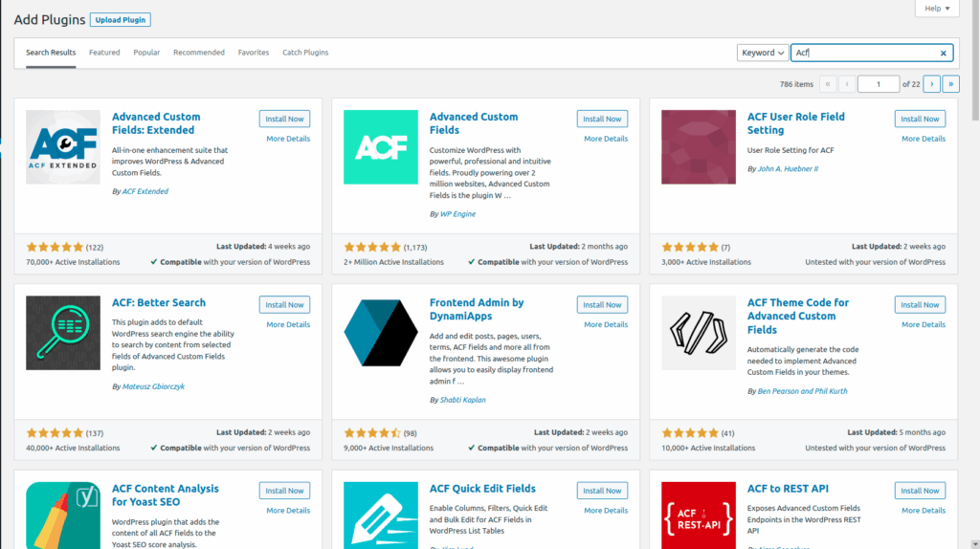Image resolution: width=980 pixels, height=549 pixels.
Task: Click the Frontend Admin hexagon icon
Action: tap(380, 333)
